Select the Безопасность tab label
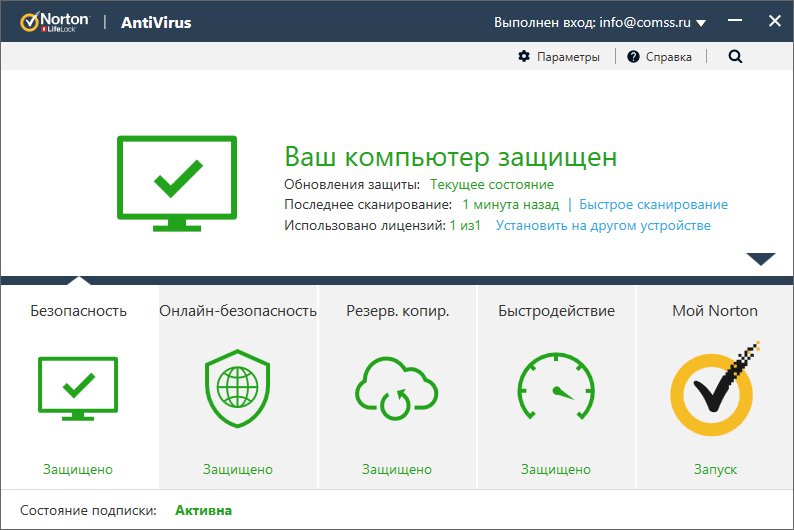Screen dimensions: 794x530 click(78, 311)
